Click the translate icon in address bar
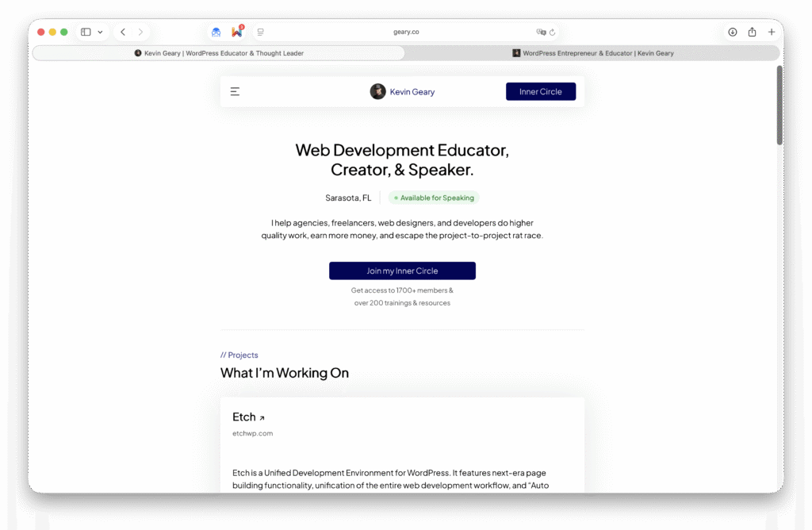This screenshot has height=530, width=812. click(x=541, y=32)
